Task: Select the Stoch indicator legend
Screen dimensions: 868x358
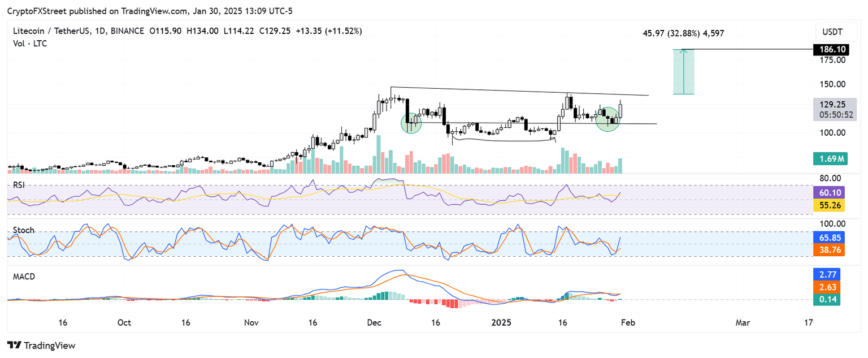Action: 23,230
